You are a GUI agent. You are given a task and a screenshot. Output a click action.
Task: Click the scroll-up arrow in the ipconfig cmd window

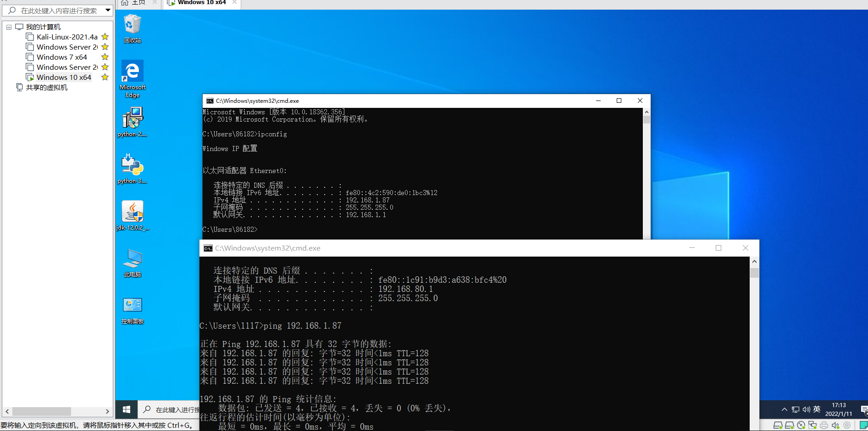click(647, 112)
